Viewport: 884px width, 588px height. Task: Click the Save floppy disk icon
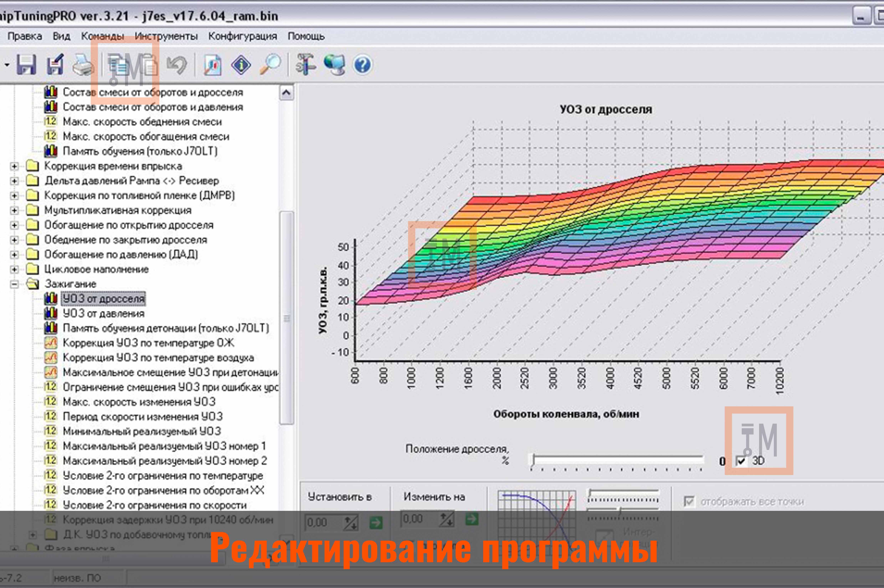click(x=26, y=64)
